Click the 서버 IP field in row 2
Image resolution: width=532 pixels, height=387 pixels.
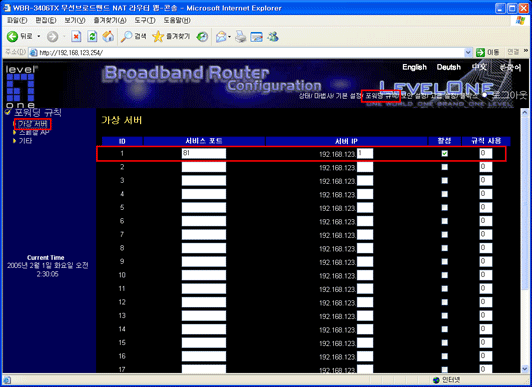point(365,167)
